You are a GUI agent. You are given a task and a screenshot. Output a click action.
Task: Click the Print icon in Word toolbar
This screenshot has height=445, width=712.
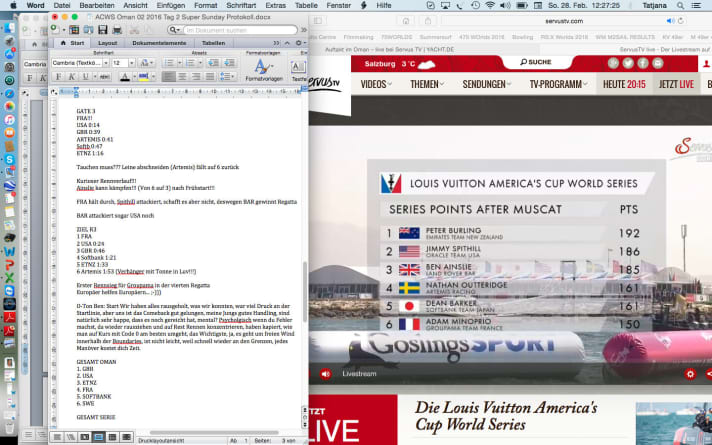117,30
